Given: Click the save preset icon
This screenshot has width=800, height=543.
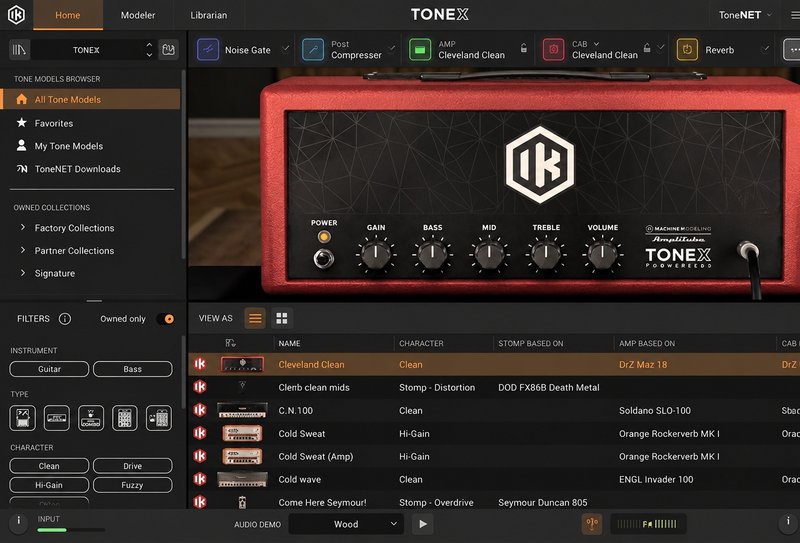Looking at the screenshot, I should coord(168,50).
